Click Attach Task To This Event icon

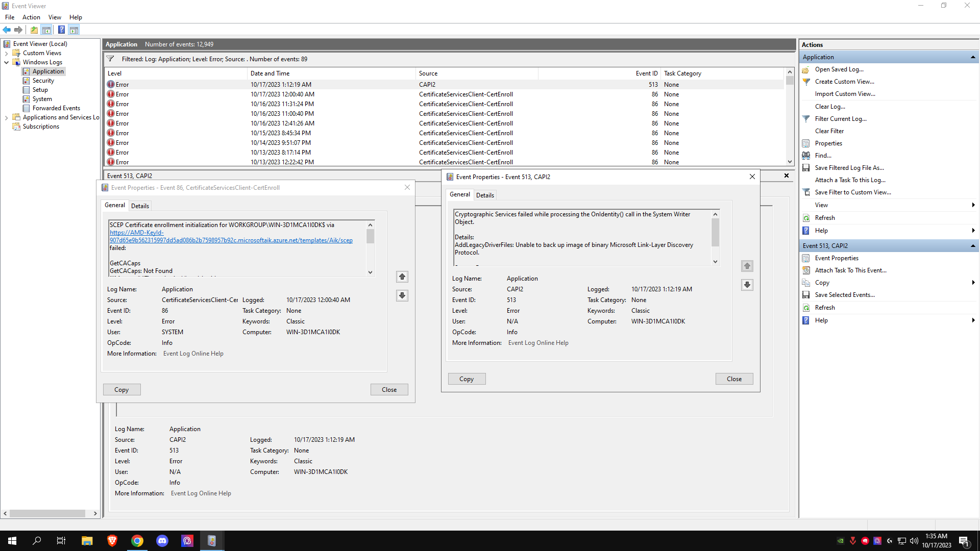(806, 270)
